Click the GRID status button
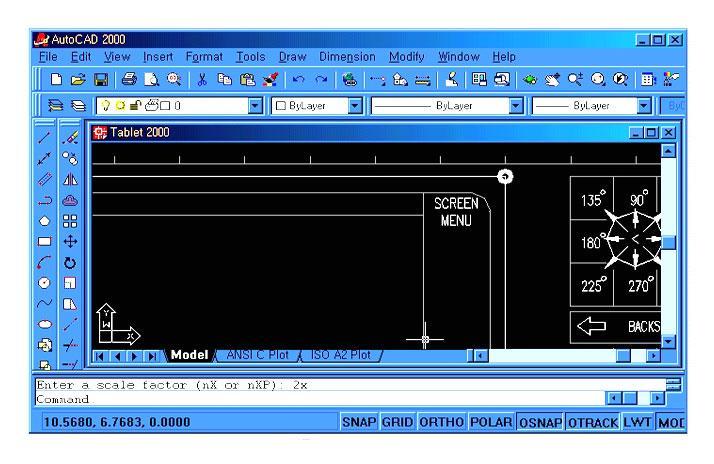 [399, 423]
